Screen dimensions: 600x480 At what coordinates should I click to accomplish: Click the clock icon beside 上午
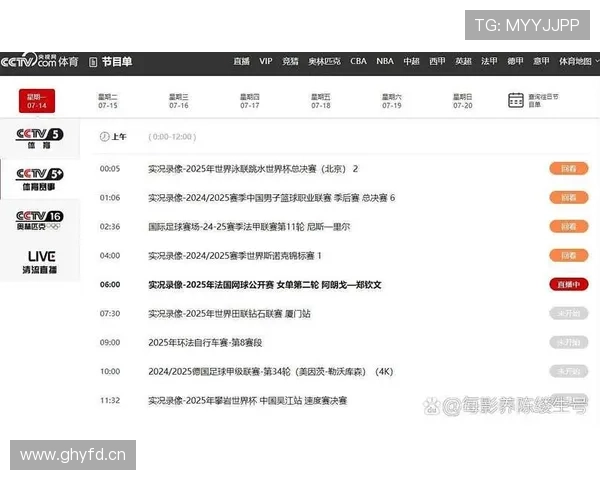click(104, 137)
